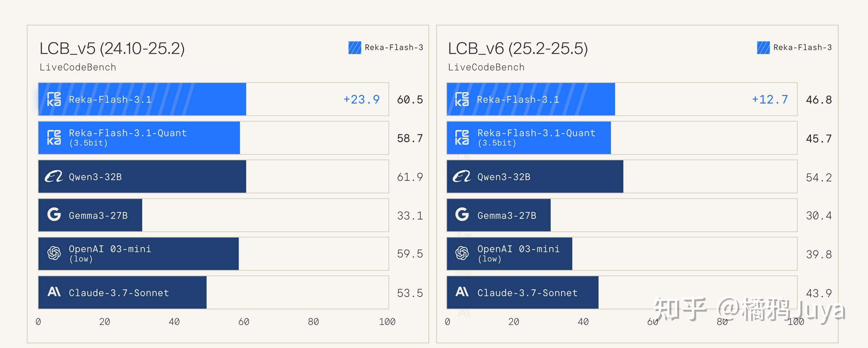Click the Reka logo in LCB_v6 Reka-Flash-3.1-Quant bar
Viewport: 868px width, 348px height.
(462, 138)
